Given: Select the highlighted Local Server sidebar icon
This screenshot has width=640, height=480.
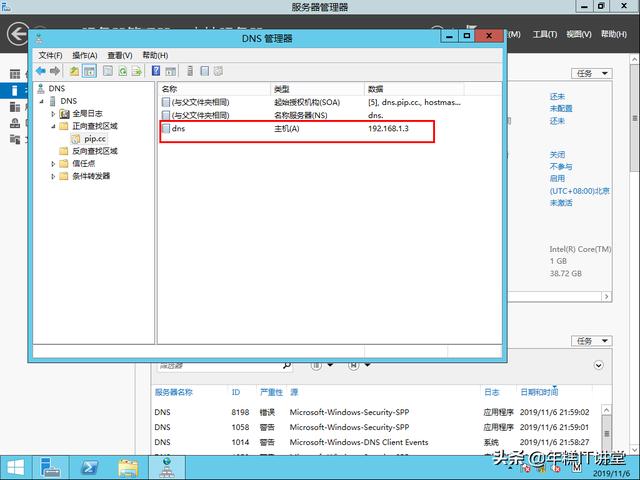Looking at the screenshot, I should (x=15, y=90).
